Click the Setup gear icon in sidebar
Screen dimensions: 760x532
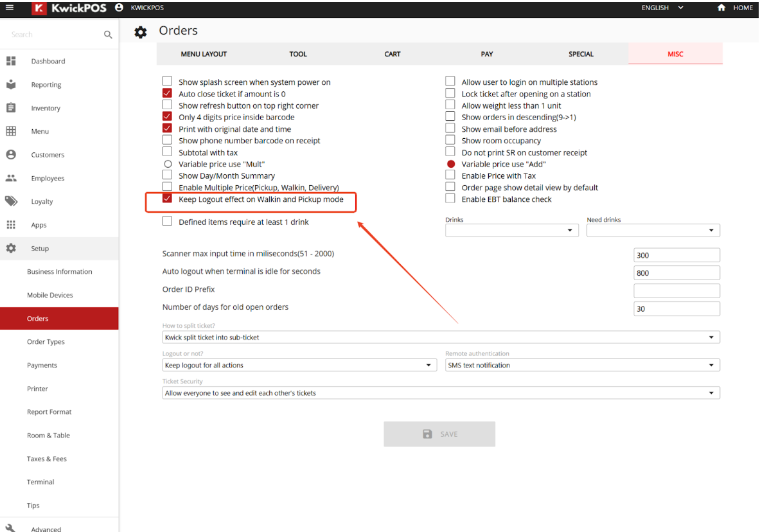(x=11, y=248)
